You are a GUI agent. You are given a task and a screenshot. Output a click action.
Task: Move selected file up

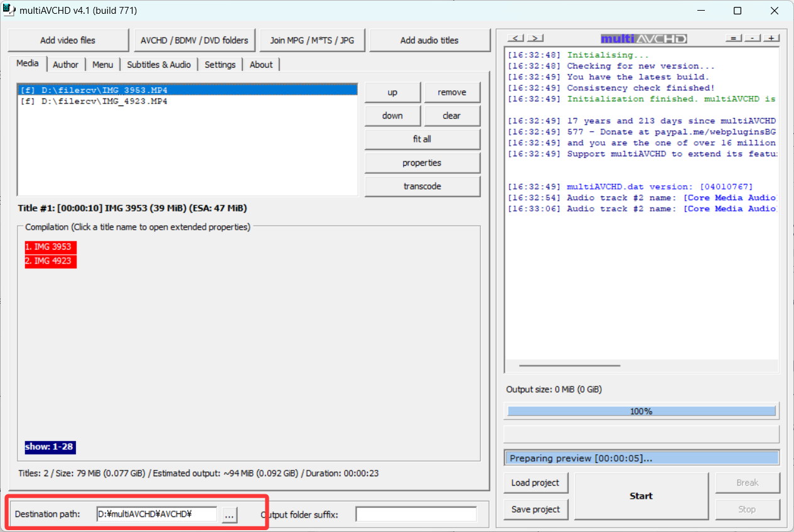tap(392, 92)
